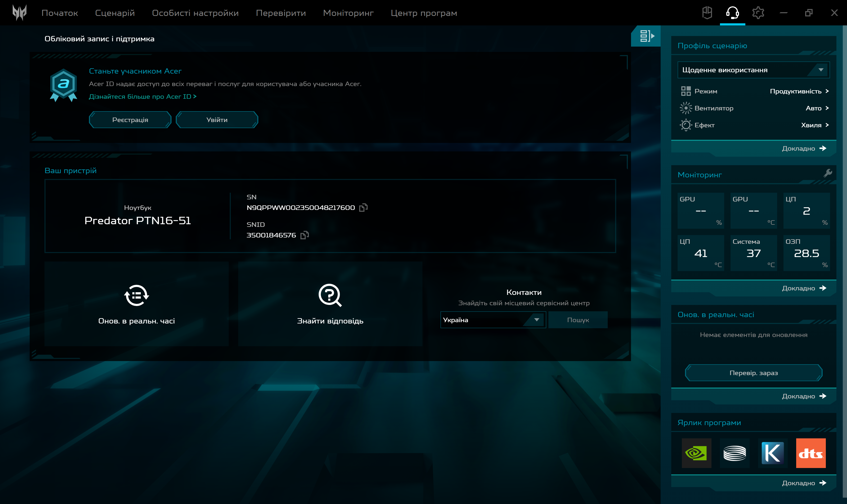
Task: Launch Killer Control Center shortcut
Action: 773,453
